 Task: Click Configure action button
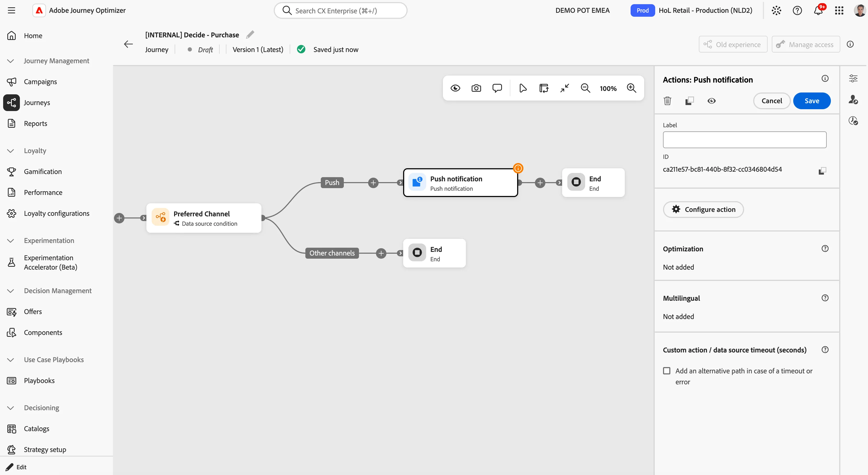point(703,209)
